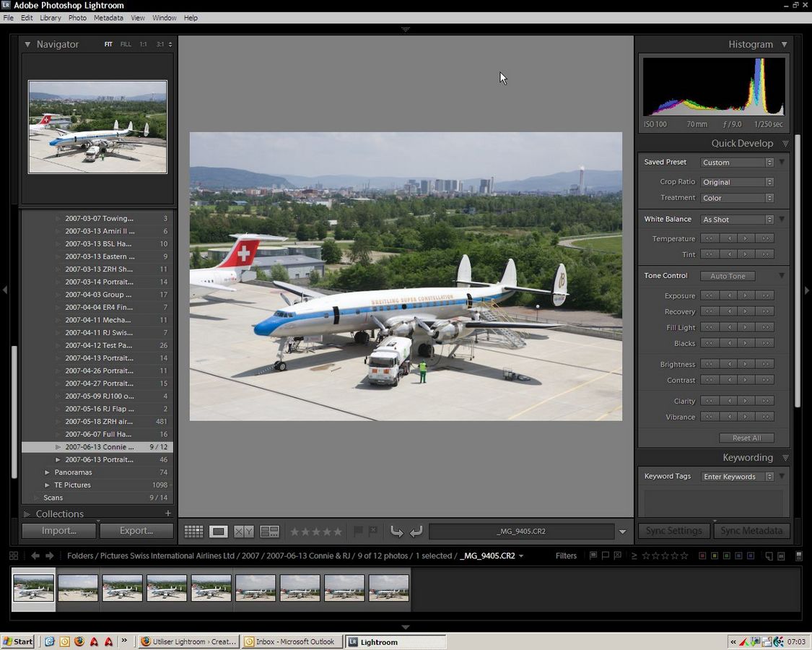Click Reset All in Quick Develop
This screenshot has height=650, width=812.
point(747,438)
